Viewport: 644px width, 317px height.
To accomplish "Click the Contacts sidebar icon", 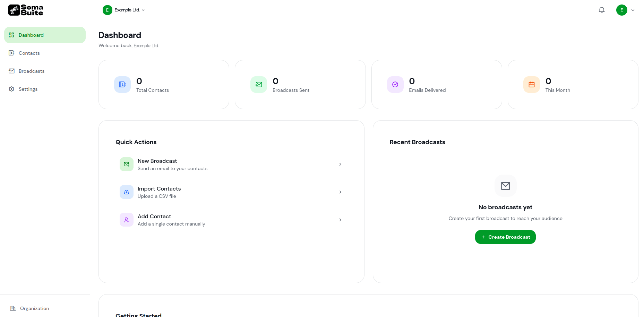I will pyautogui.click(x=11, y=53).
